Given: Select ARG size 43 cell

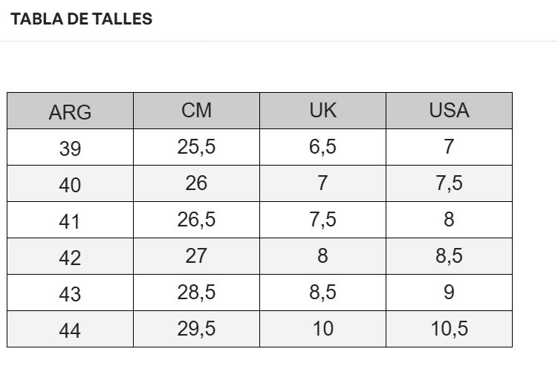Looking at the screenshot, I should click(70, 294).
